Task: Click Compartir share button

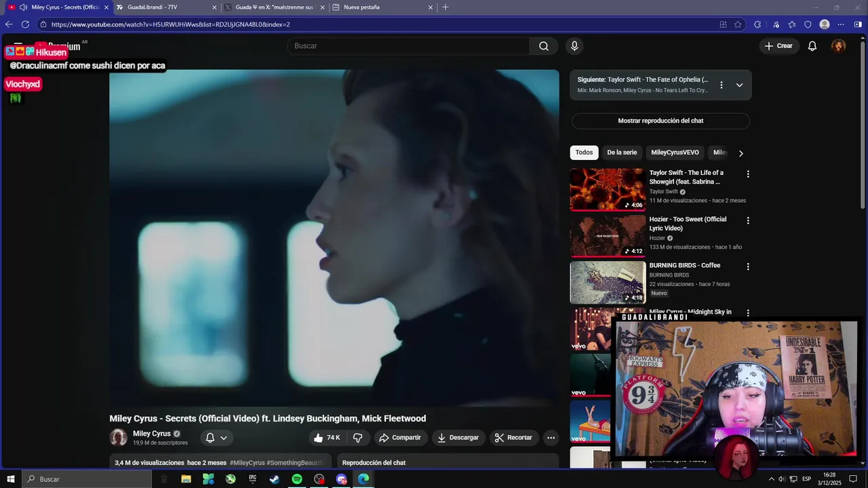Action: [400, 438]
